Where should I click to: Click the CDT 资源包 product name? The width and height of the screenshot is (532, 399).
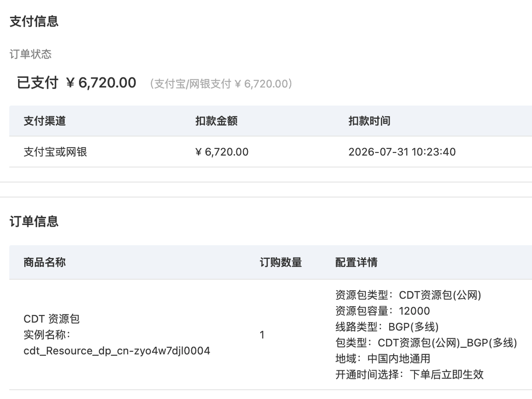click(51, 319)
